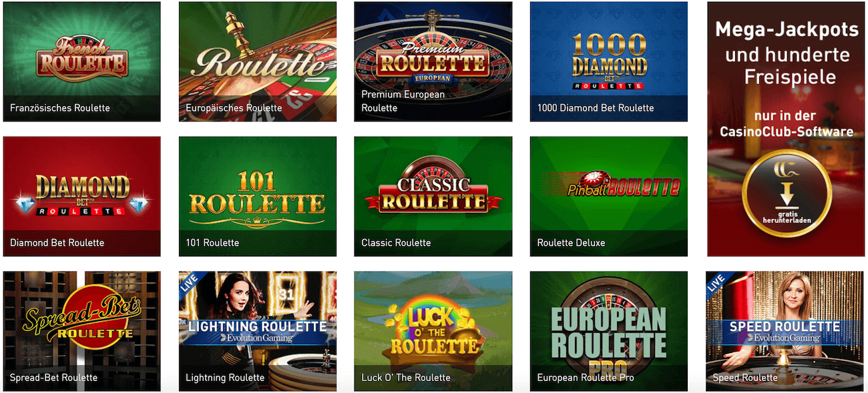Open the European Roulette Pro tile

(609, 331)
